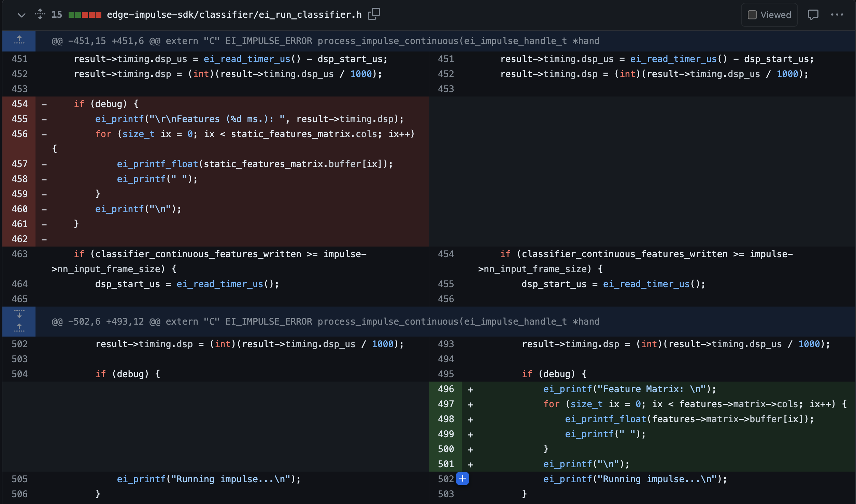Click left line 505 "Running impulse" code
Image resolution: width=856 pixels, height=504 pixels.
click(209, 479)
